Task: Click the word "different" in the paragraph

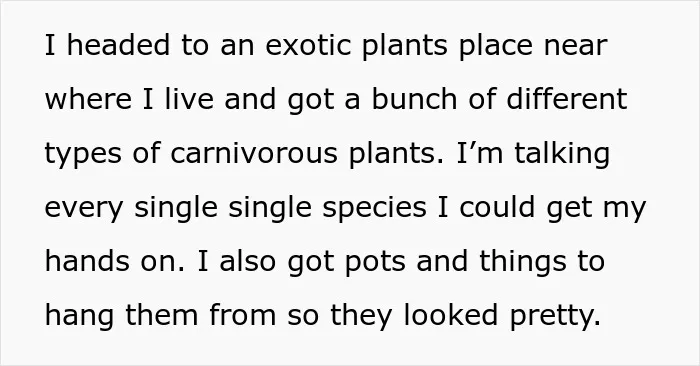Action: (567, 99)
